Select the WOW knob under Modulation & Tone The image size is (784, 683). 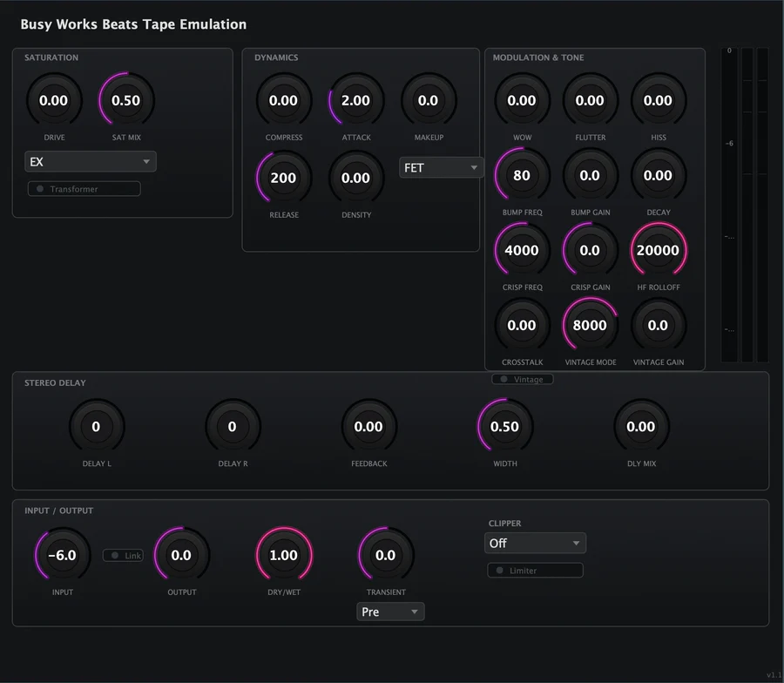[x=522, y=100]
